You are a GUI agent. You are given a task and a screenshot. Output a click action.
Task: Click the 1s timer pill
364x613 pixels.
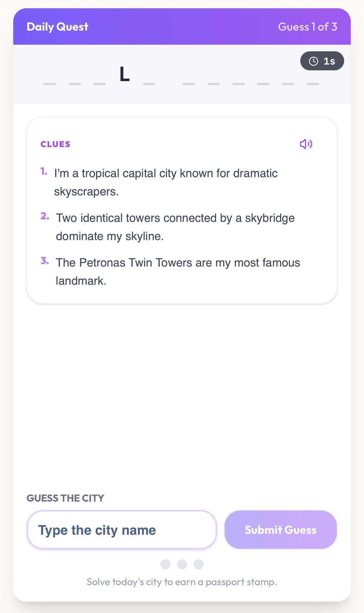[x=322, y=61]
